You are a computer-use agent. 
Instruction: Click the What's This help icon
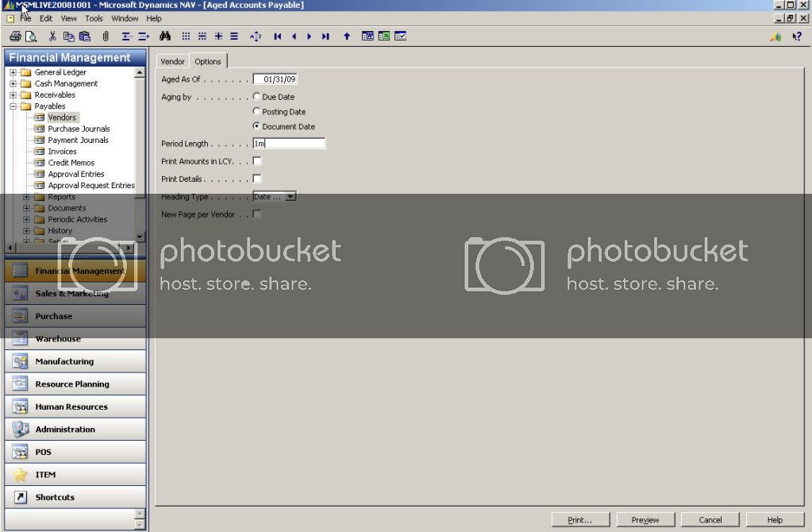(797, 37)
